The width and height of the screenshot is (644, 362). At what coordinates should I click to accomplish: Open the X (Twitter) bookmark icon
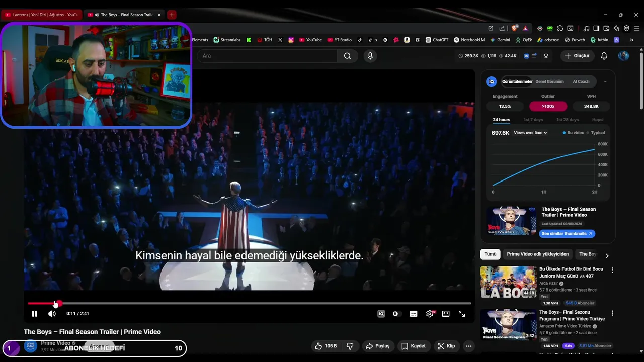click(280, 40)
